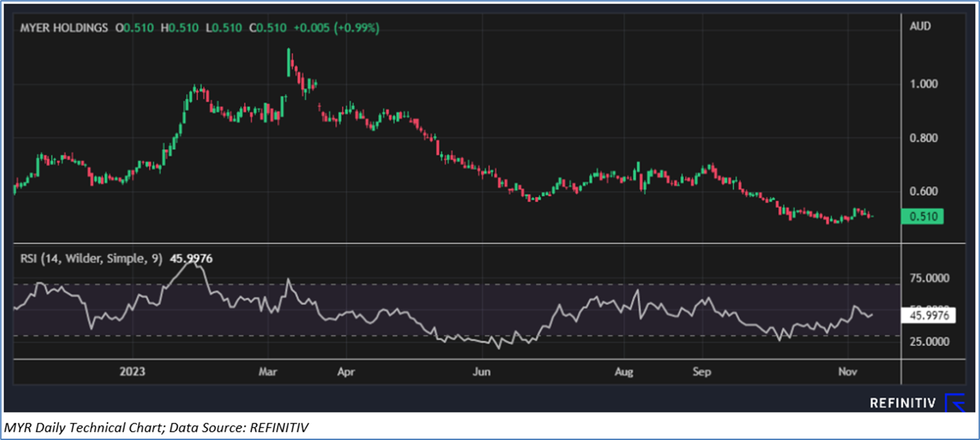
Task: Click the 45.9976 value beside the RSI label
Action: (191, 258)
